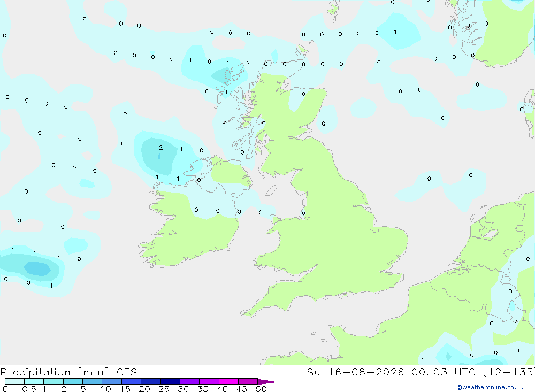
Task: Click the '0.1' legend scale label
Action: pyautogui.click(x=9, y=389)
